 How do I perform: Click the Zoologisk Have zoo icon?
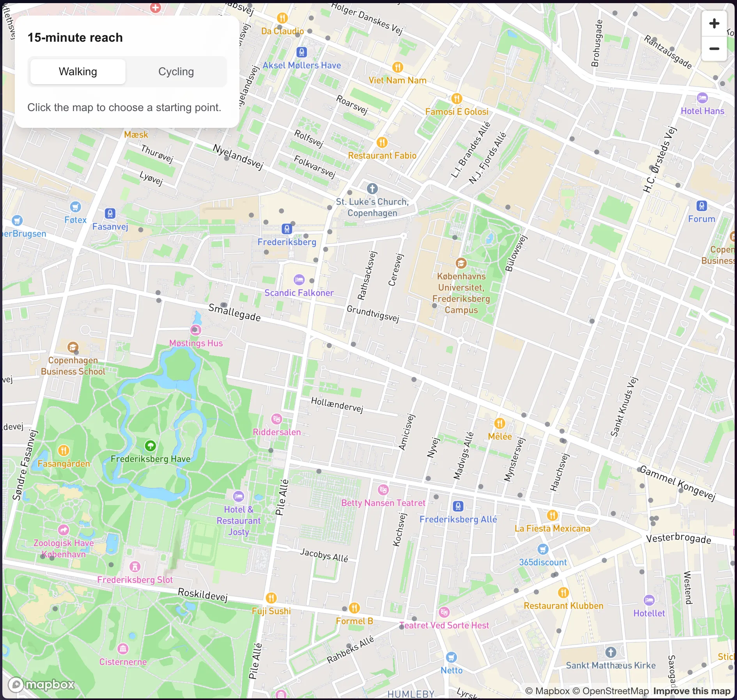pos(63,530)
